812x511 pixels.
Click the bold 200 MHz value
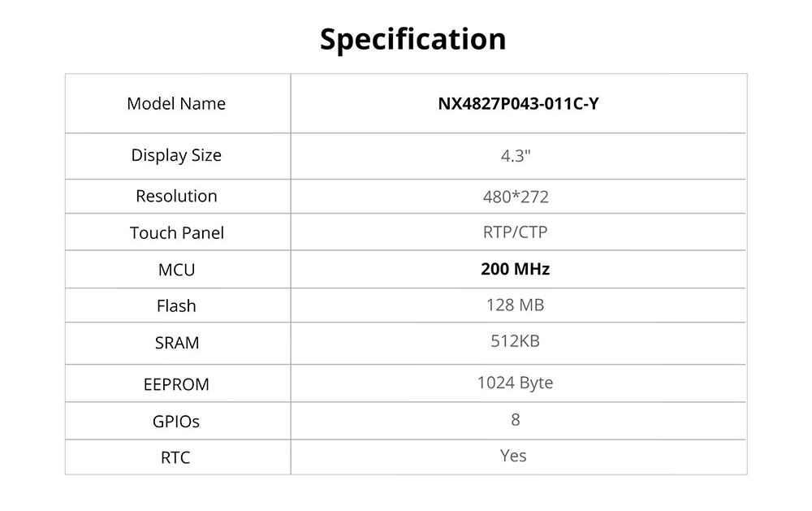(x=515, y=269)
